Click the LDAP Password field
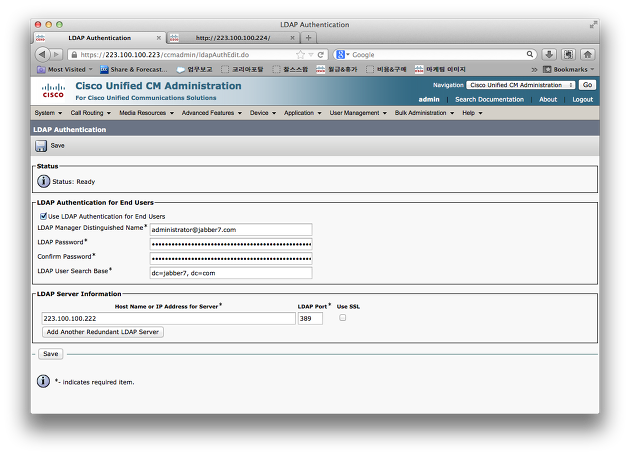The image size is (630, 456). (x=231, y=244)
